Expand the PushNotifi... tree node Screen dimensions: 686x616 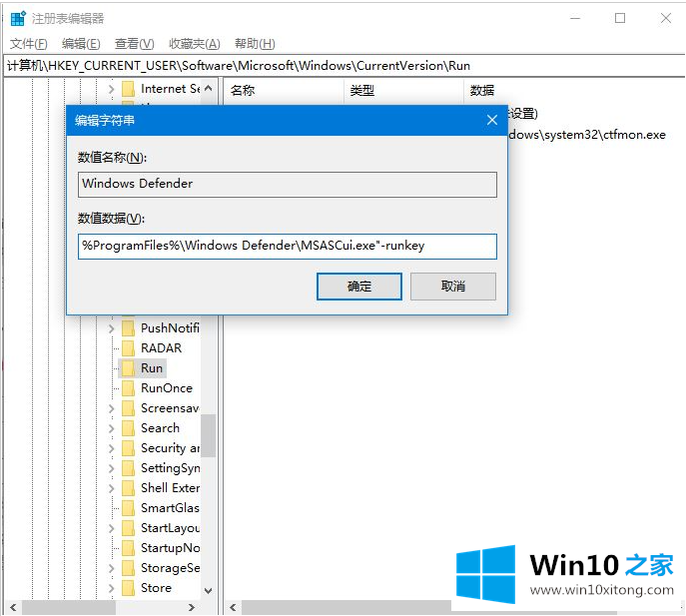[111, 328]
